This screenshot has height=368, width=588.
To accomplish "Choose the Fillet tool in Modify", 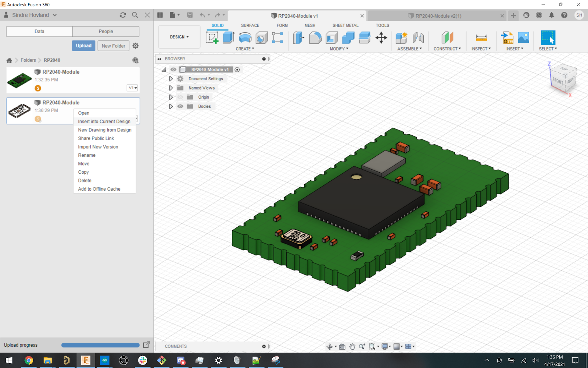I will (x=315, y=38).
